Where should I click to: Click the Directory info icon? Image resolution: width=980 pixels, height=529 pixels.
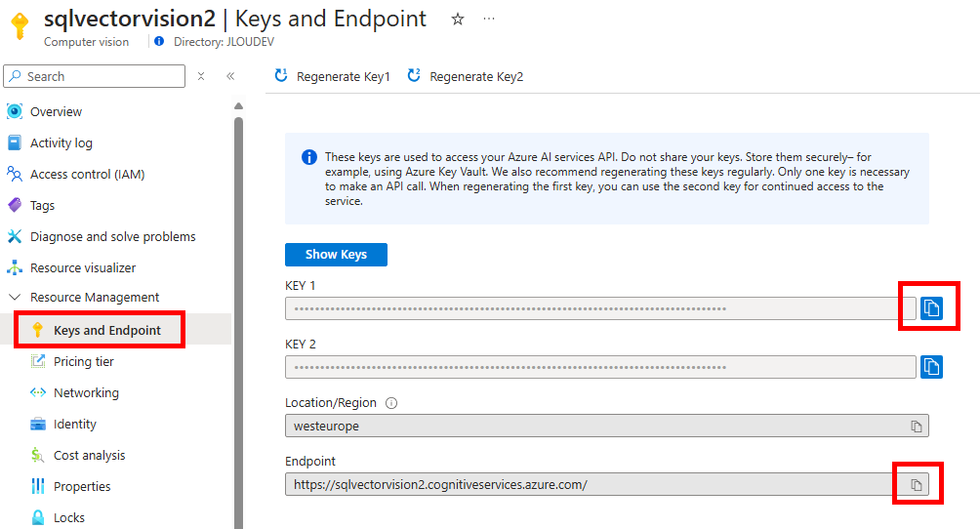point(159,41)
